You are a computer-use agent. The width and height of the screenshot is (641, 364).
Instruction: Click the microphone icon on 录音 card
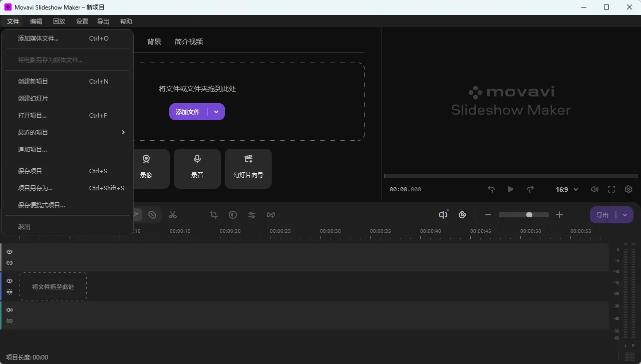(197, 159)
